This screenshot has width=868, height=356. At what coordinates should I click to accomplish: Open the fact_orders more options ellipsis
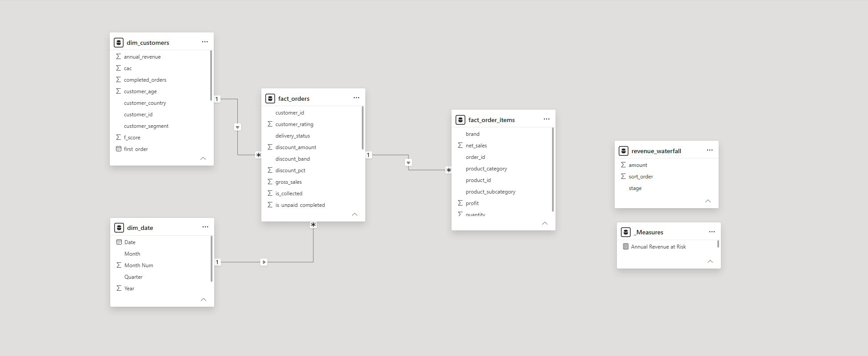coord(356,98)
